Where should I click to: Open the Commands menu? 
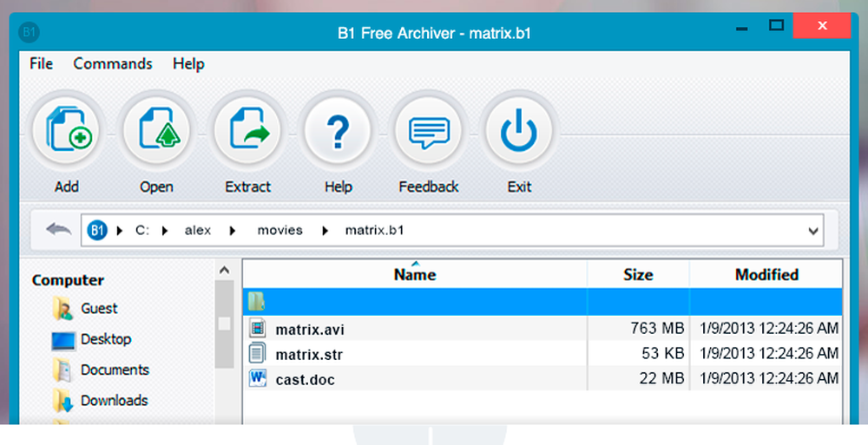pyautogui.click(x=112, y=63)
